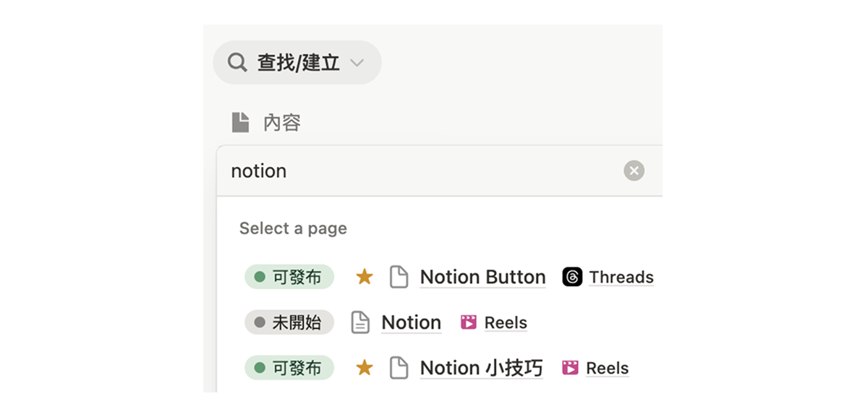Viewport: 868px width, 417px height.
Task: Click the 可發布 status on Notion Button
Action: [289, 277]
